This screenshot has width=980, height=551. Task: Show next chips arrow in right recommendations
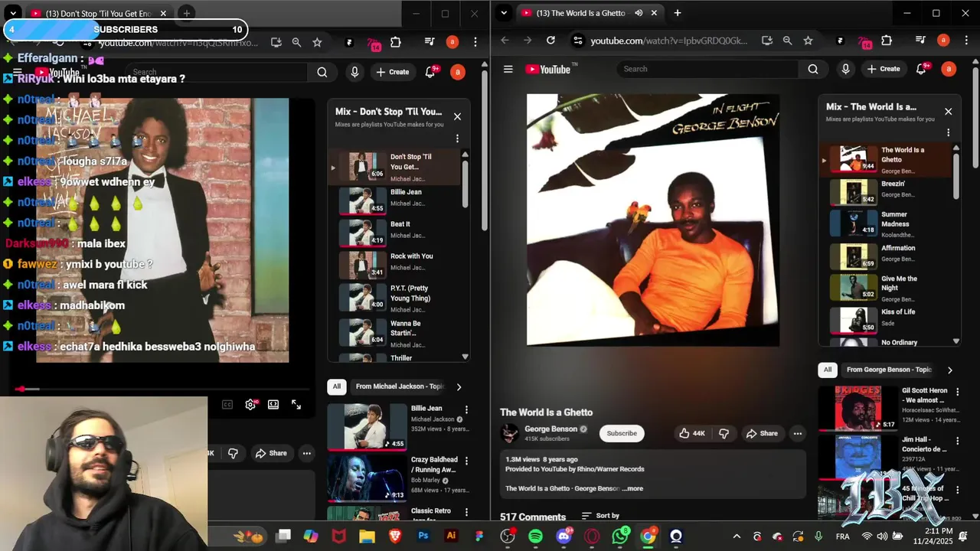point(949,370)
